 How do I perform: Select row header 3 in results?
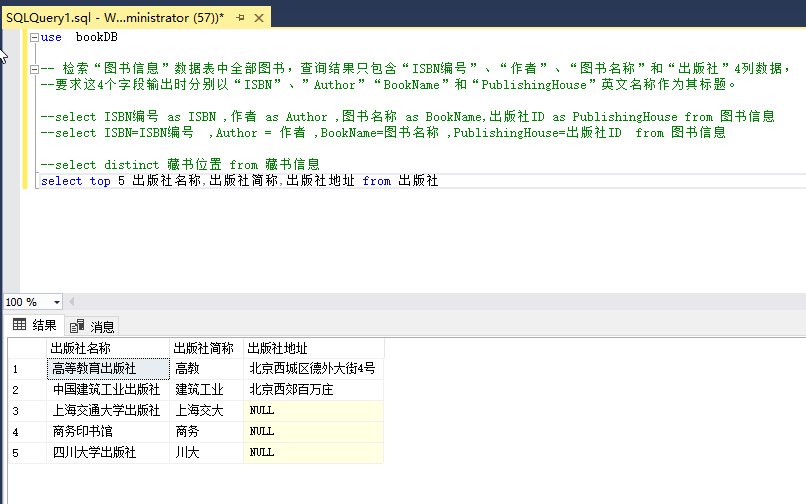tap(27, 411)
